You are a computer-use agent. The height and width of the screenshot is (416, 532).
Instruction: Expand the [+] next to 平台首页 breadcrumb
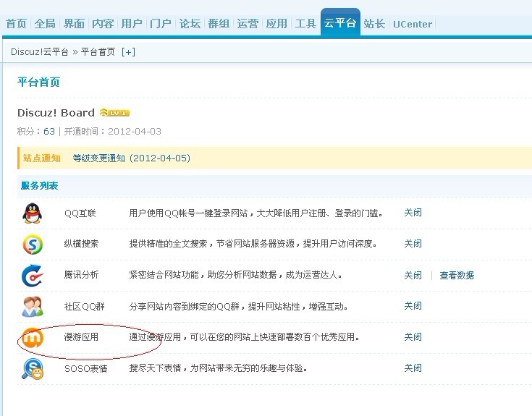[x=128, y=52]
